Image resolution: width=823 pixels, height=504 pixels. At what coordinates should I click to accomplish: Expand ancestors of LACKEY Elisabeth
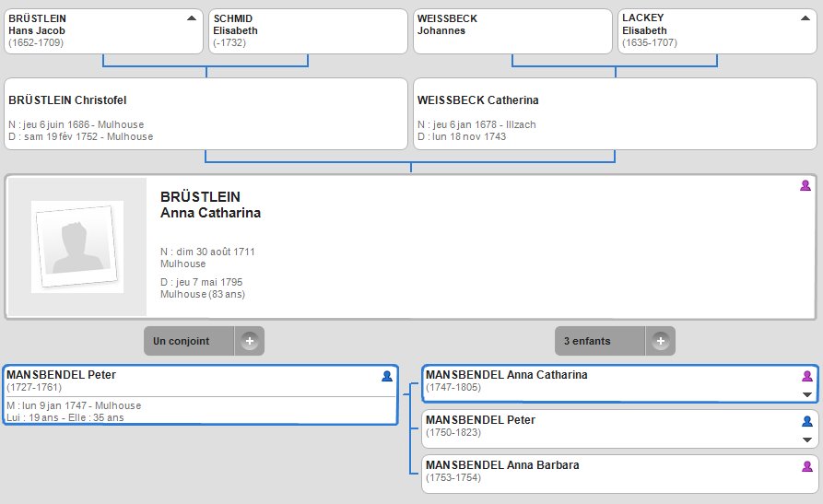coord(805,18)
